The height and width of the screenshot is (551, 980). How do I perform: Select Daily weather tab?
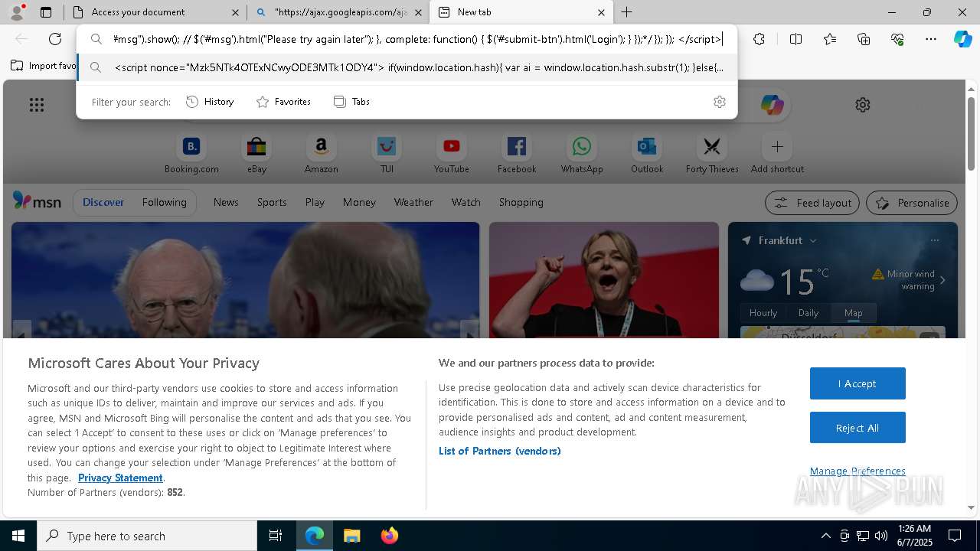point(808,313)
